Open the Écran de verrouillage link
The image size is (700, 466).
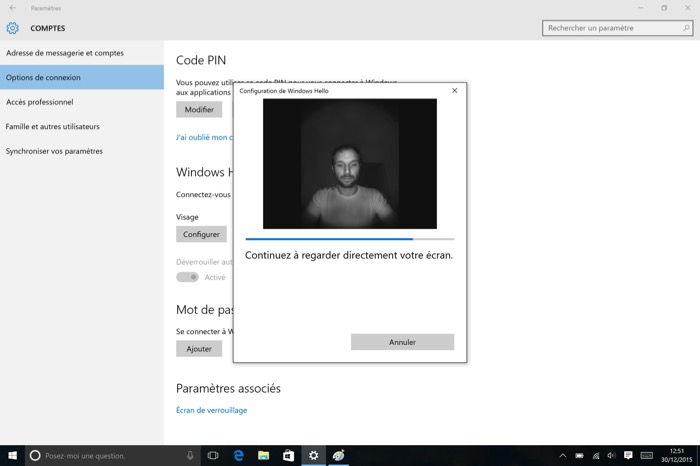[x=211, y=410]
